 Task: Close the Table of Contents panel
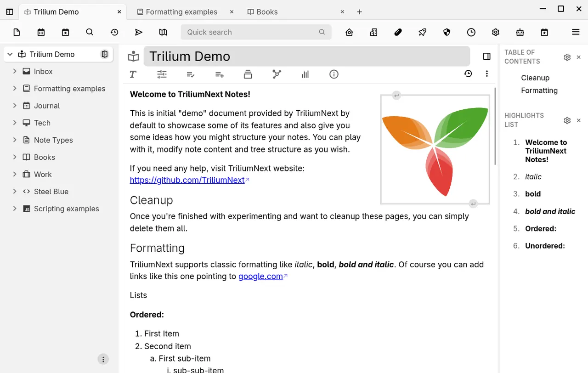click(x=579, y=57)
